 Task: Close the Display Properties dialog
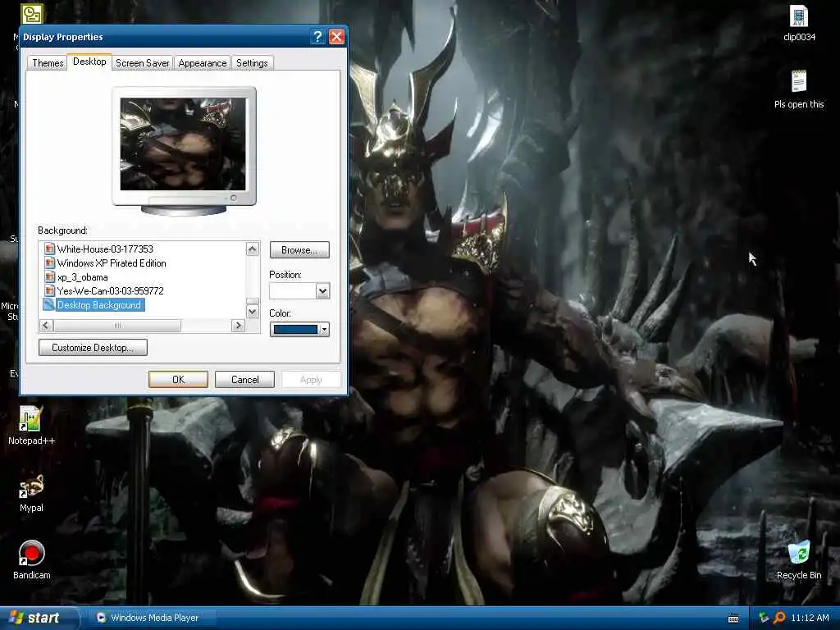(336, 36)
